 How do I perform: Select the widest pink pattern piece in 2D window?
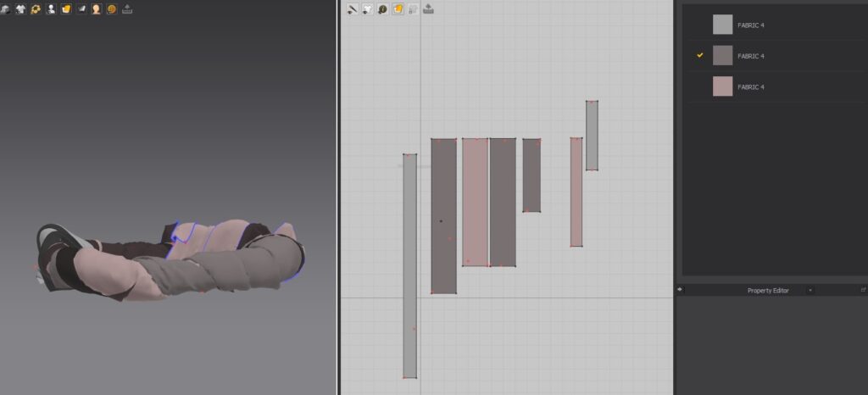click(475, 203)
